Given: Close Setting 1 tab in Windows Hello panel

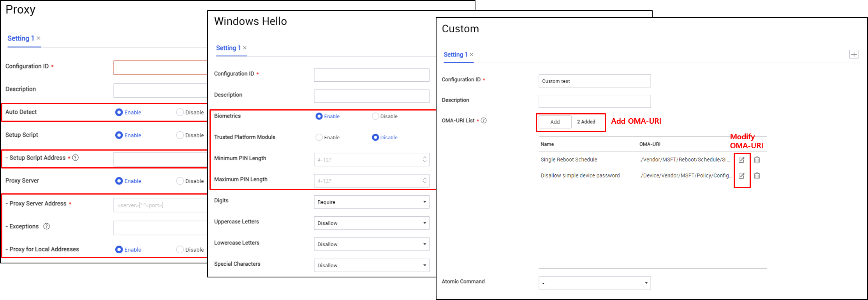Looking at the screenshot, I should [x=245, y=48].
